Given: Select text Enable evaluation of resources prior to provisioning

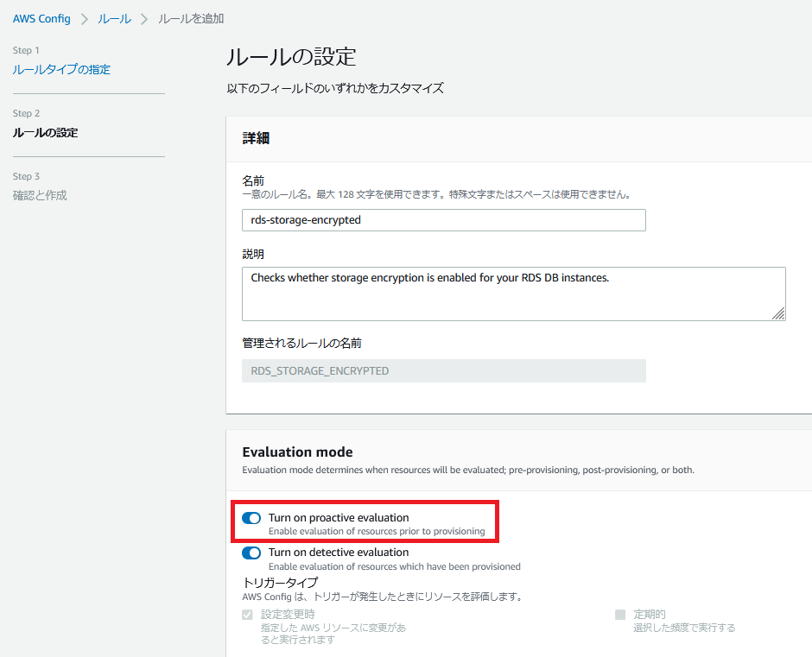Looking at the screenshot, I should coord(377,531).
